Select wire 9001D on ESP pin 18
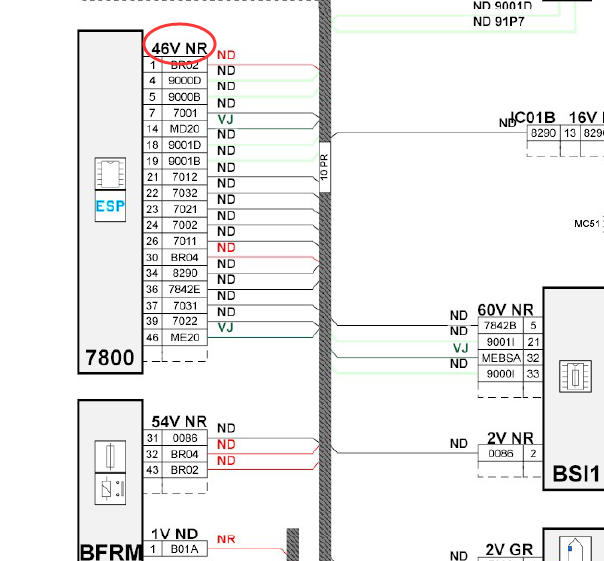The width and height of the screenshot is (604, 561). (x=185, y=145)
